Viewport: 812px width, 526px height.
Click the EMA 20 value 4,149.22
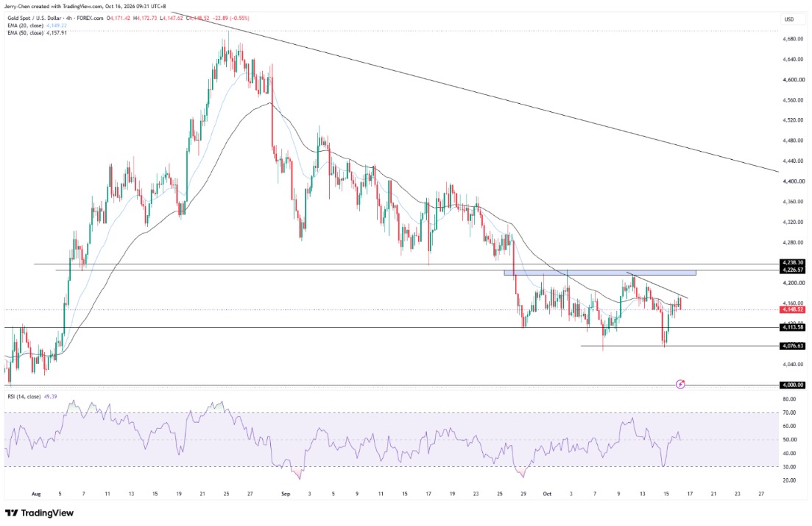pos(57,25)
